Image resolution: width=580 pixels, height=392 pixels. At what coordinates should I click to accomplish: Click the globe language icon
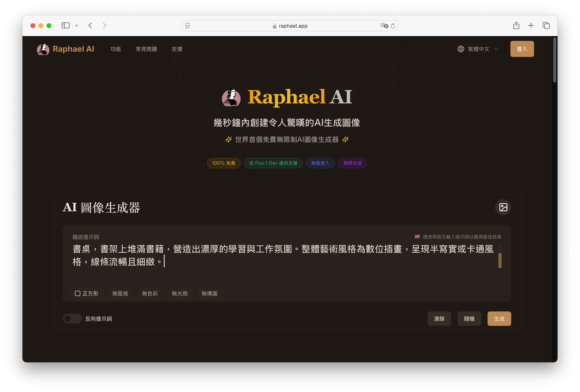(x=461, y=49)
